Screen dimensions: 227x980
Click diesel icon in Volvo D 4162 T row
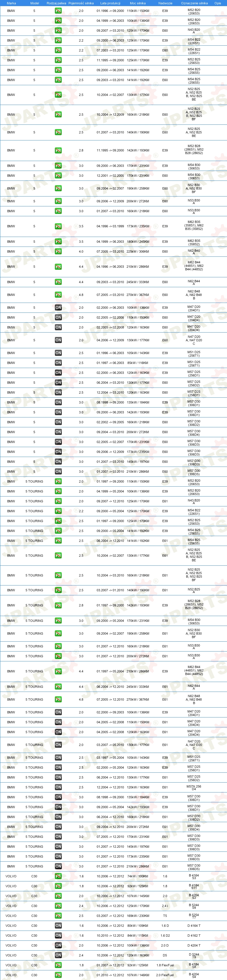58,936
